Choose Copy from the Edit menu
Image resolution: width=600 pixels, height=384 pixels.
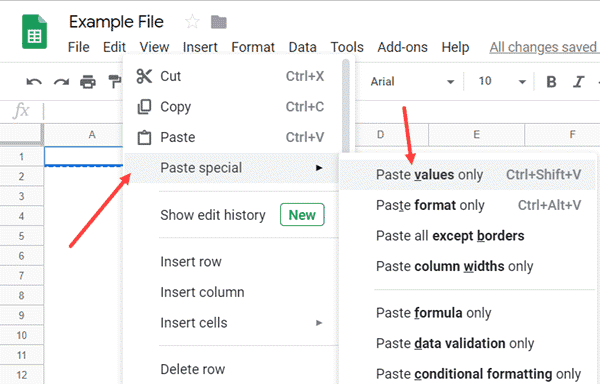pos(231,107)
